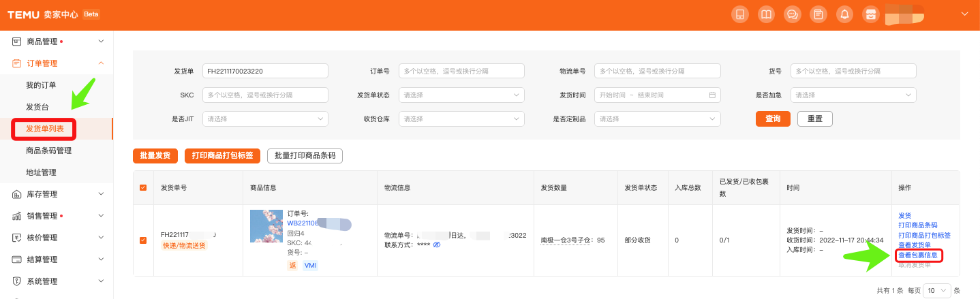Click the 订单号 input field
The image size is (980, 299).
tap(461, 71)
